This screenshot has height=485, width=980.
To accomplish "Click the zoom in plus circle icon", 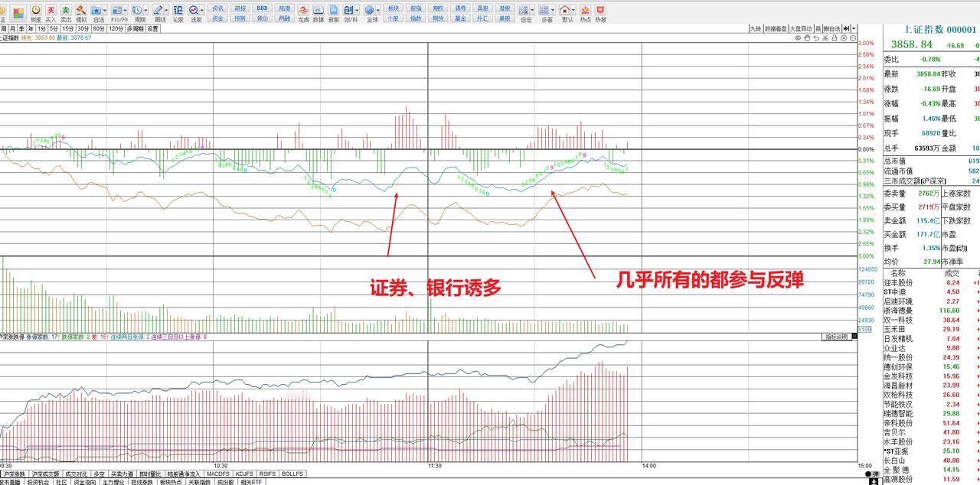I will 844,37.
